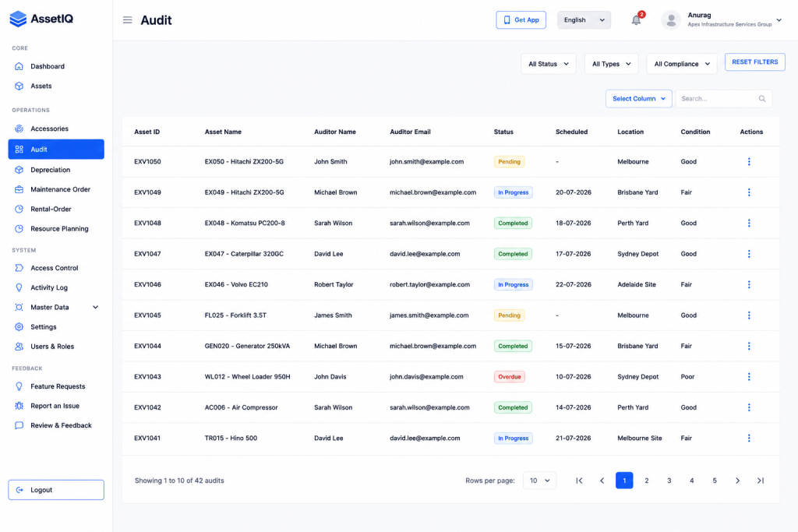Image resolution: width=798 pixels, height=532 pixels.
Task: Select the Audit sidebar item
Action: point(56,149)
